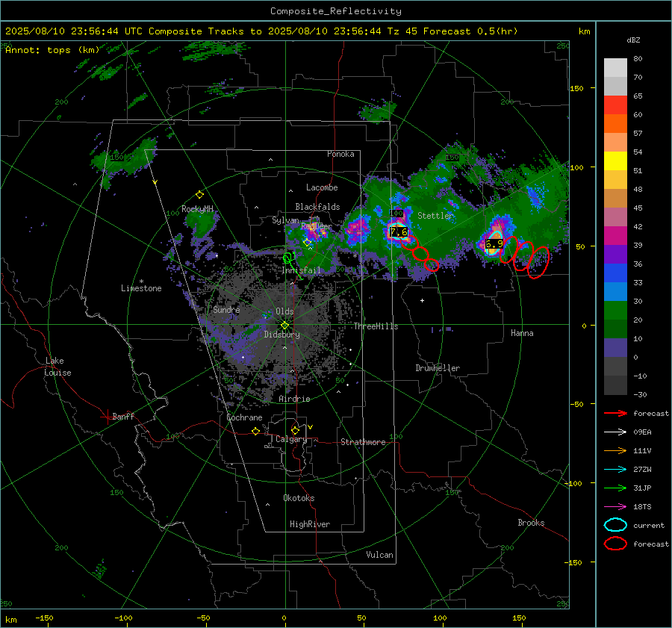This screenshot has height=628, width=672.
Task: Click the cyan 'current' ellipse legend icon
Action: click(x=615, y=525)
